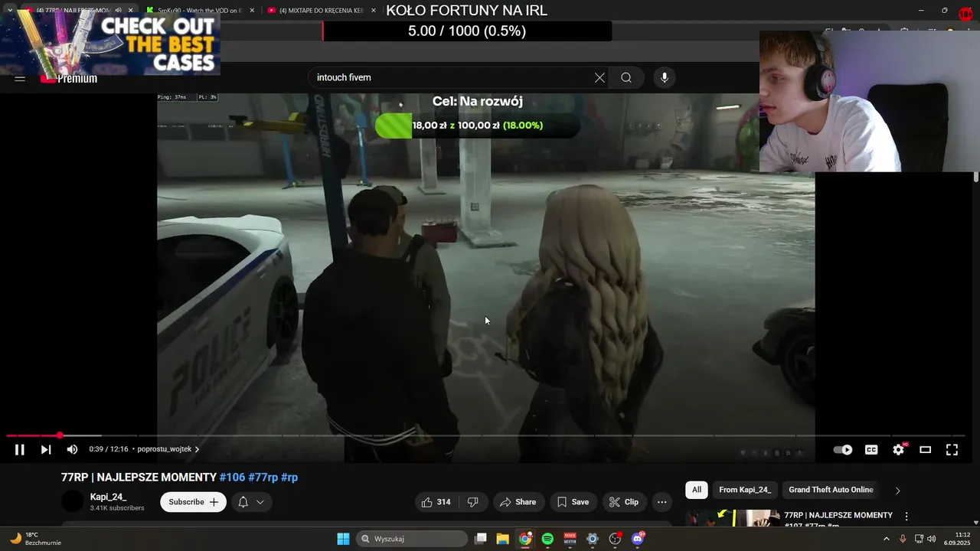980x551 pixels.
Task: Open the Kapi_24_ channel avatar
Action: (x=72, y=501)
